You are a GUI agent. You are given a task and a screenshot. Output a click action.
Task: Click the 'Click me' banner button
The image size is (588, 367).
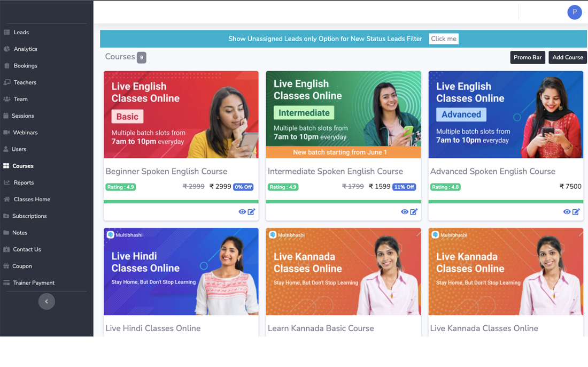click(444, 39)
